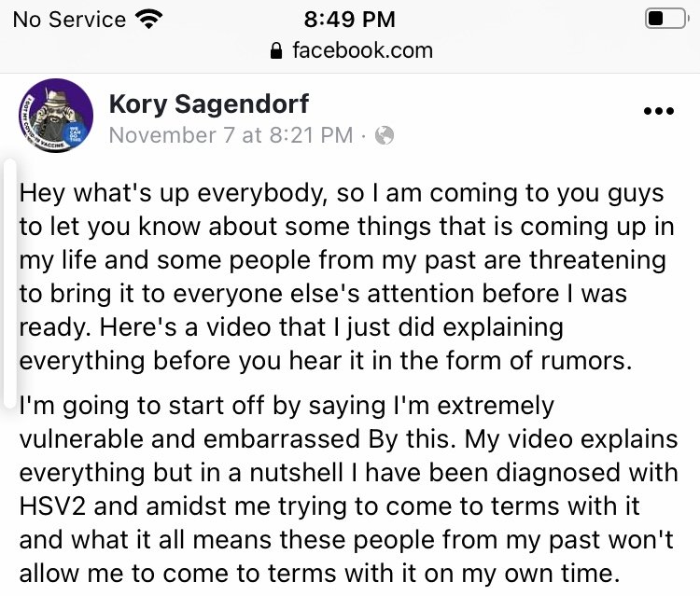The image size is (700, 596).
Task: Tap the 8:49 PM status bar clock
Action: pyautogui.click(x=350, y=19)
